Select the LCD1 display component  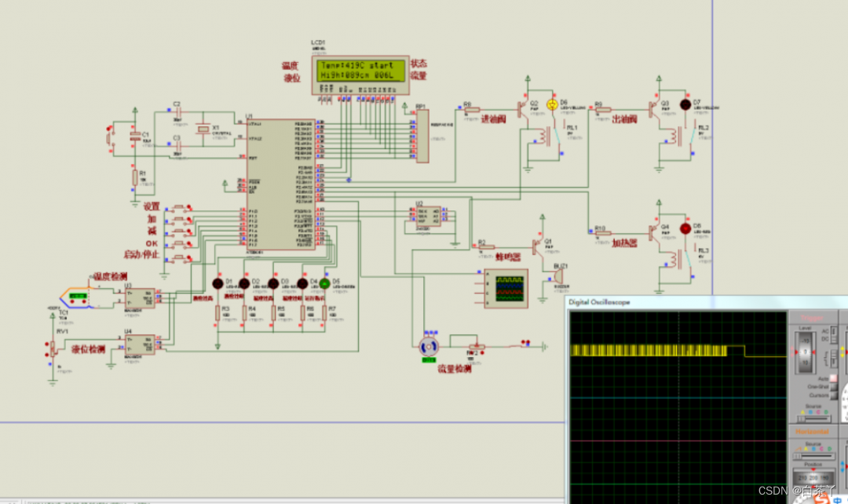360,75
